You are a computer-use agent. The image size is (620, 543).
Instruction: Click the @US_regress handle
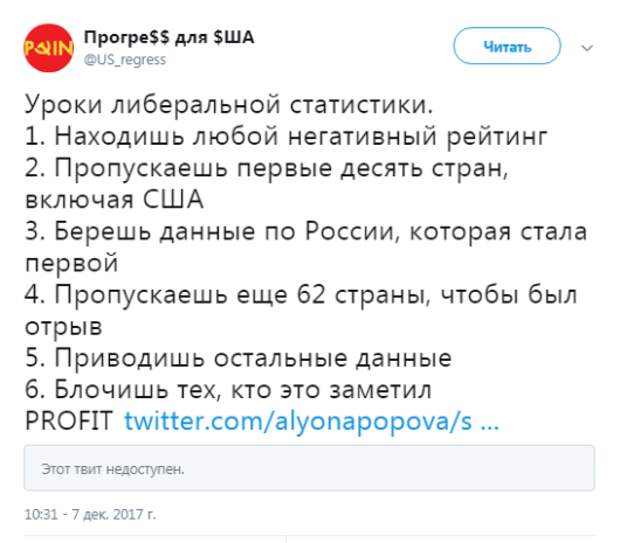point(125,59)
